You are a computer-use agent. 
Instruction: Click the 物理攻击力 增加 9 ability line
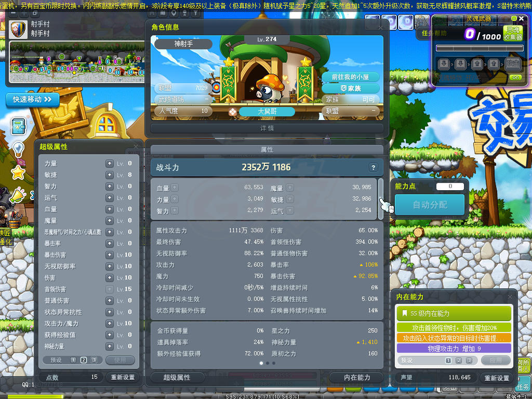pos(454,349)
